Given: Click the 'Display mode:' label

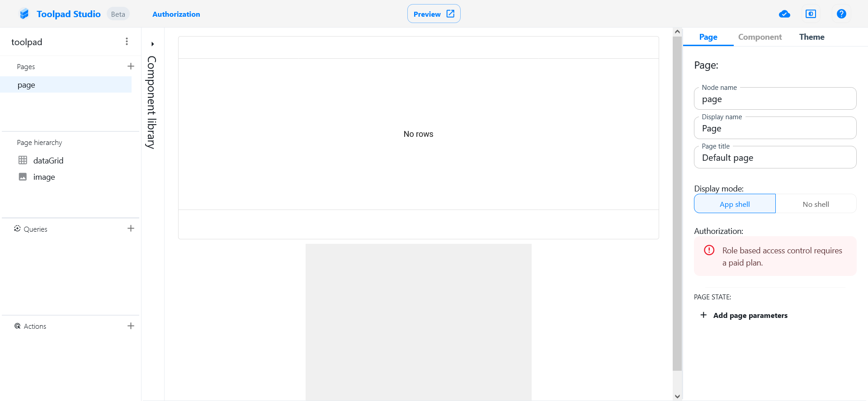Looking at the screenshot, I should [x=718, y=188].
